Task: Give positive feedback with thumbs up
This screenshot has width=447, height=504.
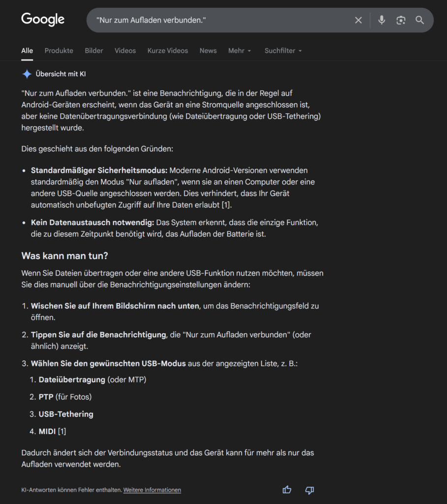Action: (x=287, y=490)
